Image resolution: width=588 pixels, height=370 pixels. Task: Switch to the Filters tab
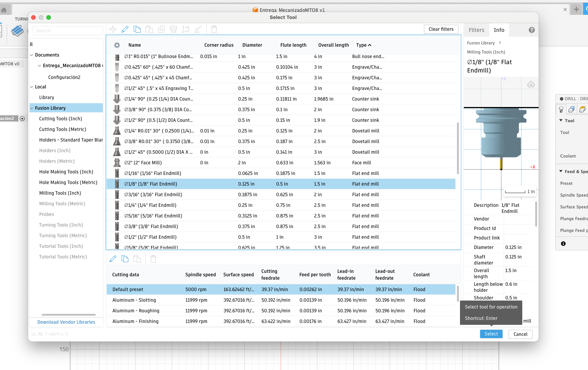pyautogui.click(x=476, y=30)
